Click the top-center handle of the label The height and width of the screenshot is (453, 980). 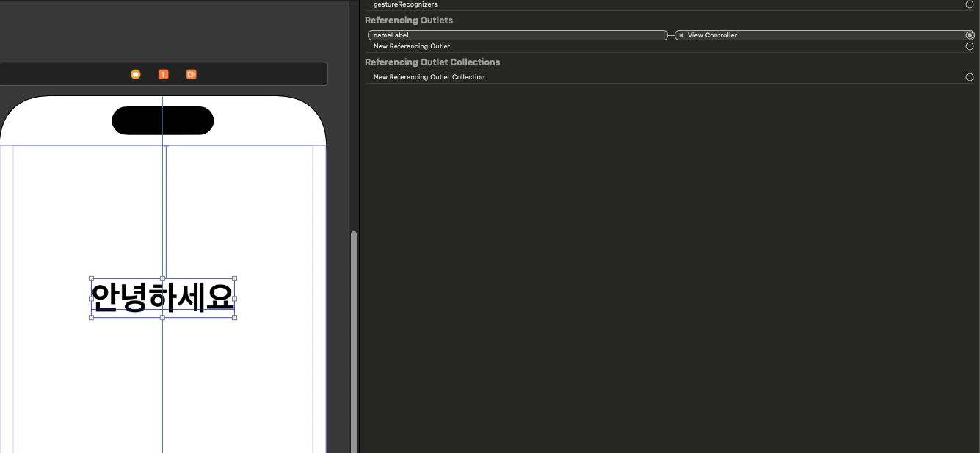[163, 278]
